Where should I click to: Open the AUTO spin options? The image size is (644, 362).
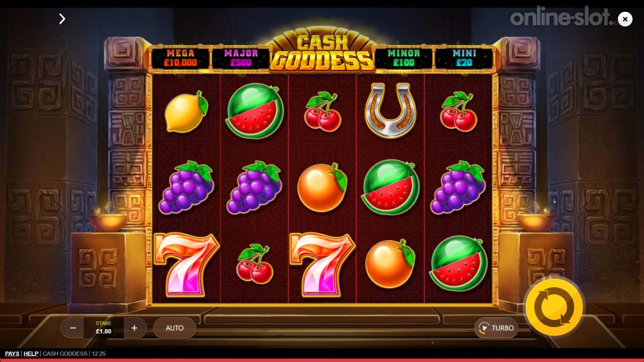coord(174,328)
